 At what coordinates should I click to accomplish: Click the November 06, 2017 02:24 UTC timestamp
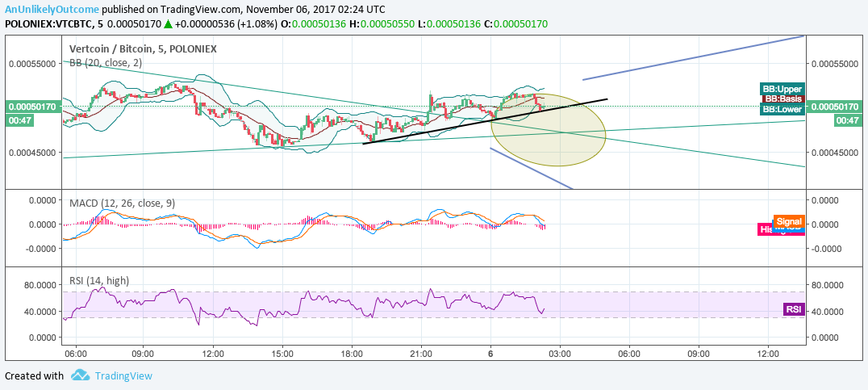(315, 10)
